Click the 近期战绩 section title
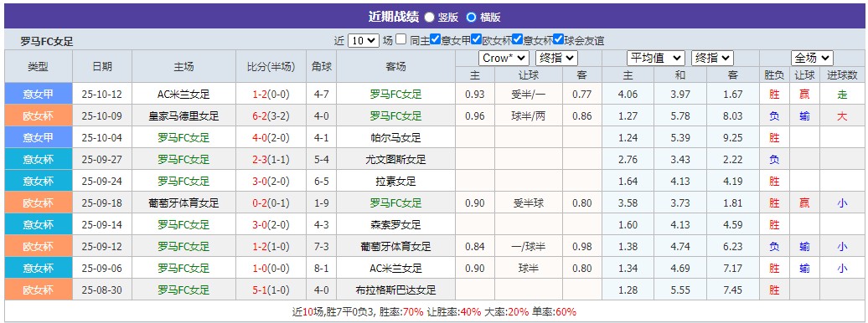This screenshot has width=868, height=323. click(394, 17)
